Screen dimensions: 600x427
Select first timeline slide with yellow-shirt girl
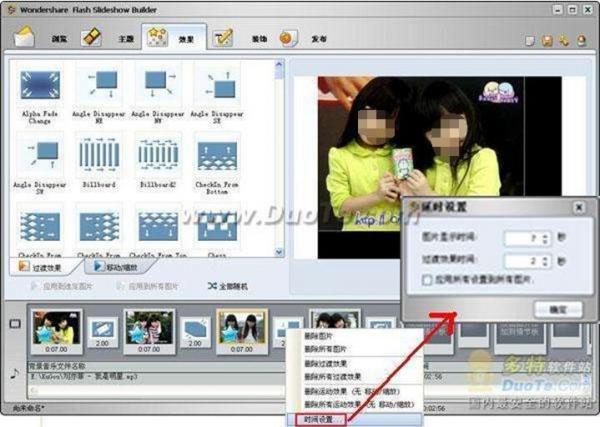pos(57,331)
